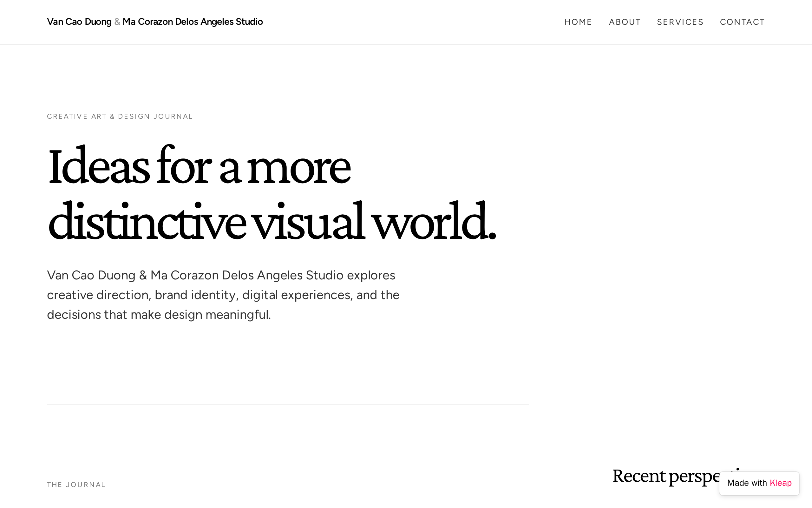Select Contact in the navigation

coord(742,22)
